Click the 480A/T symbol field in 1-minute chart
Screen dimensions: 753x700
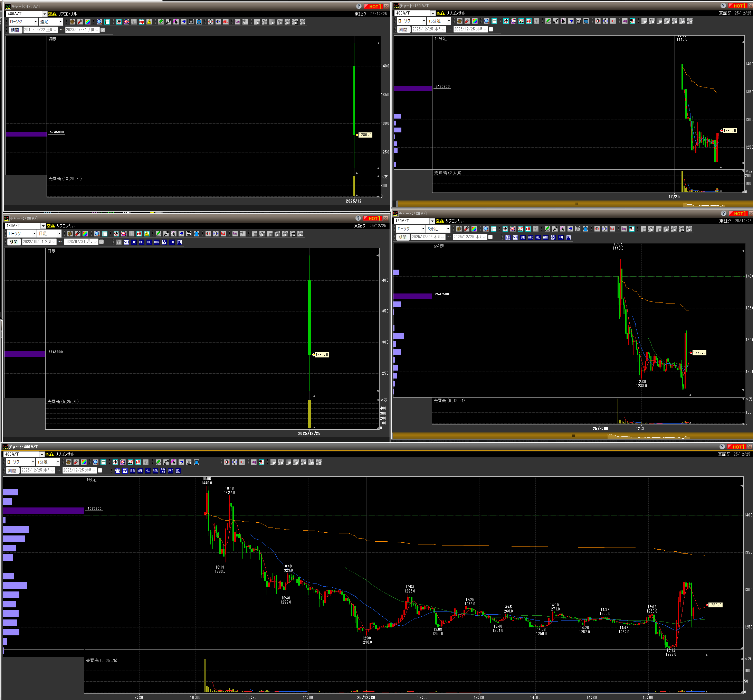coord(21,454)
